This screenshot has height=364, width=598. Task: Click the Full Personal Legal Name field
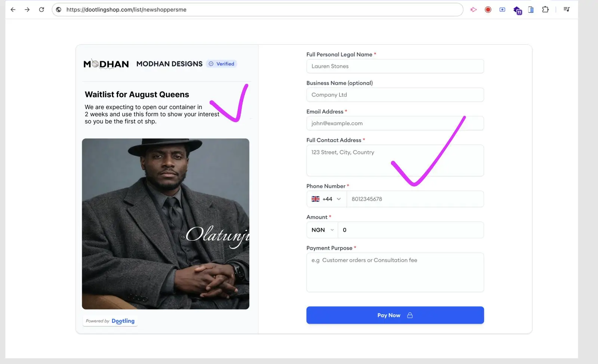pos(395,67)
